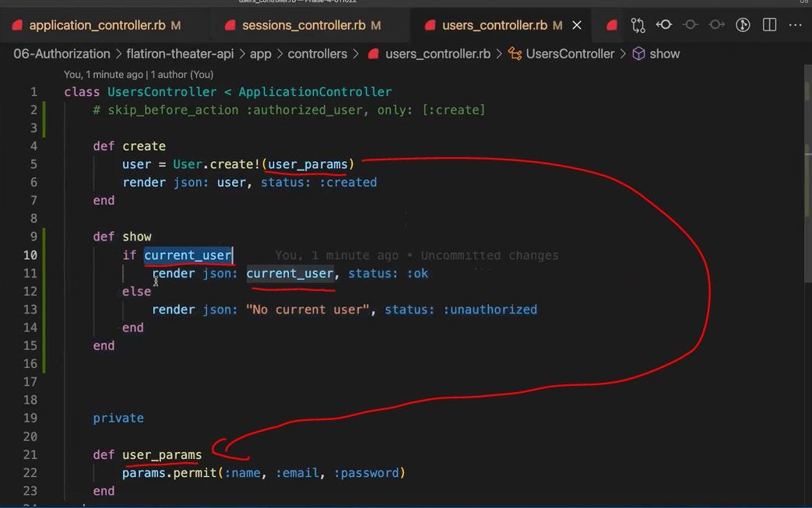812x508 pixels.
Task: Expand the controllers breadcrumb
Action: point(318,54)
